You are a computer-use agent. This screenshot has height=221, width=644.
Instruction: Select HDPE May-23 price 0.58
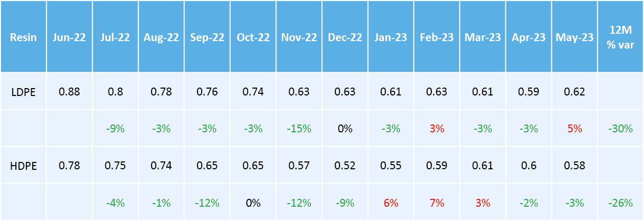click(x=574, y=166)
